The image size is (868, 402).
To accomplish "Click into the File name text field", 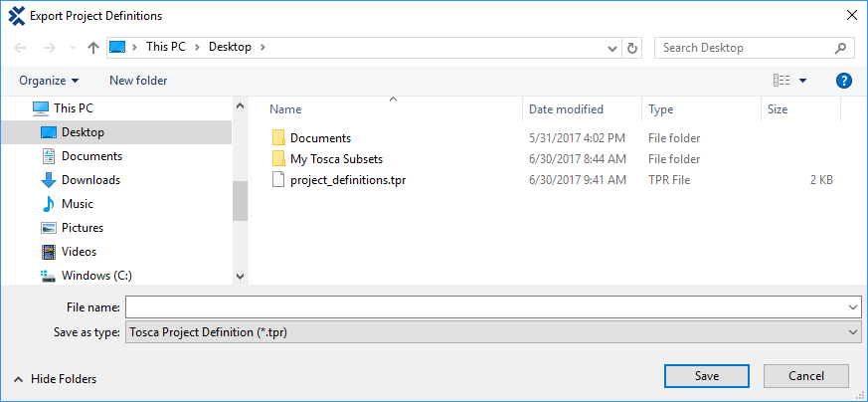I will (485, 307).
